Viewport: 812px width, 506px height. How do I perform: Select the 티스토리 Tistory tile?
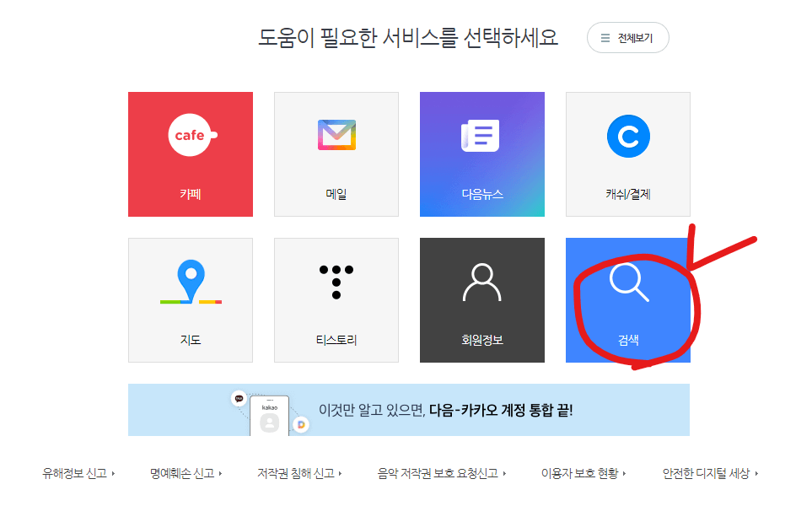[x=336, y=300]
